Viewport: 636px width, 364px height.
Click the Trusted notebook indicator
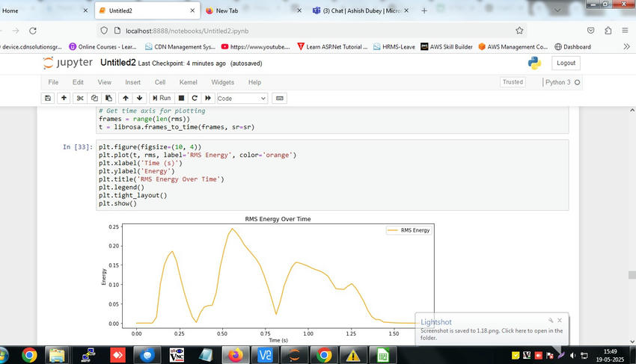pos(513,82)
